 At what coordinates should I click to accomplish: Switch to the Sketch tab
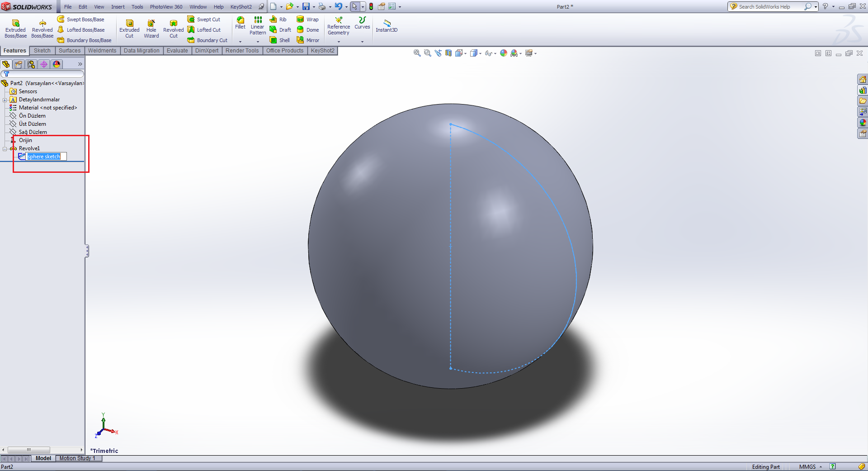click(x=42, y=51)
